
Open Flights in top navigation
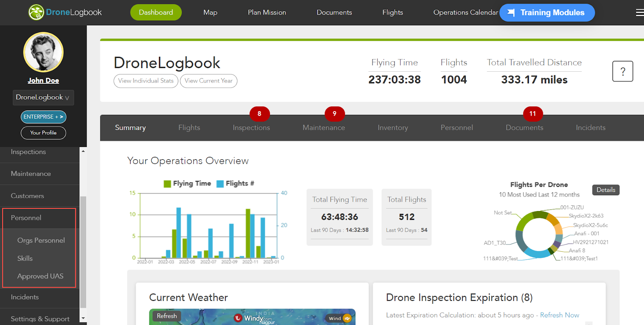pos(392,12)
